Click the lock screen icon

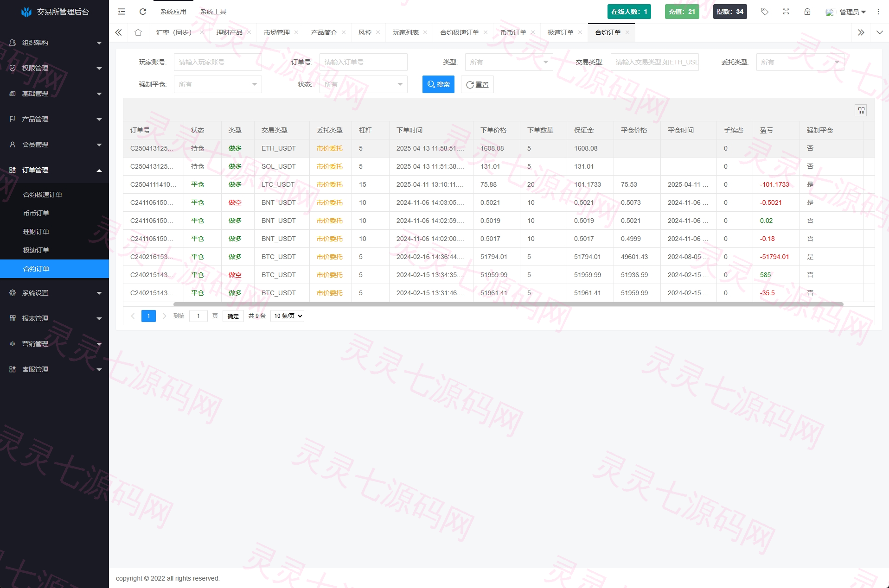coord(807,12)
